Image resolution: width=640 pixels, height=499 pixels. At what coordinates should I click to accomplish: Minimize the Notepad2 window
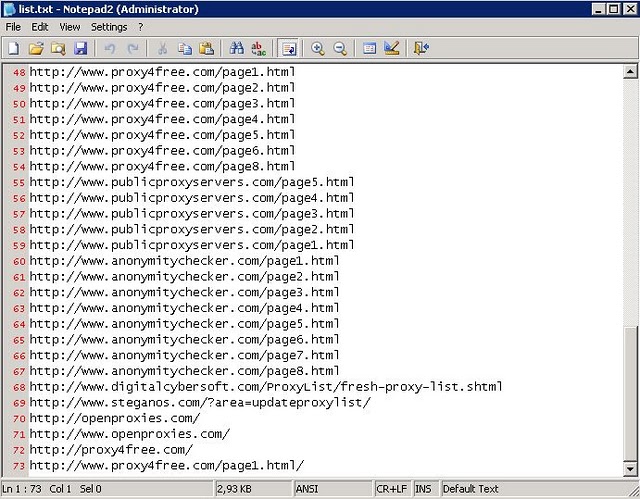point(598,9)
